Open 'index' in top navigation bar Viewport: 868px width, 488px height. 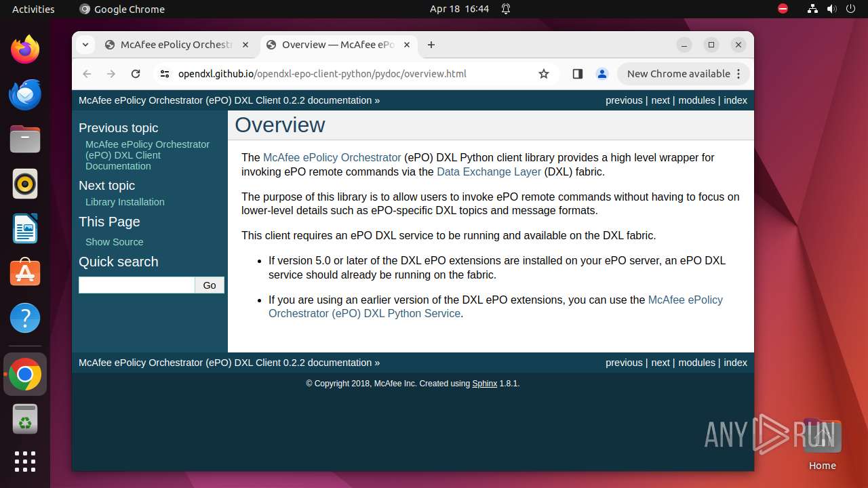[x=735, y=100]
